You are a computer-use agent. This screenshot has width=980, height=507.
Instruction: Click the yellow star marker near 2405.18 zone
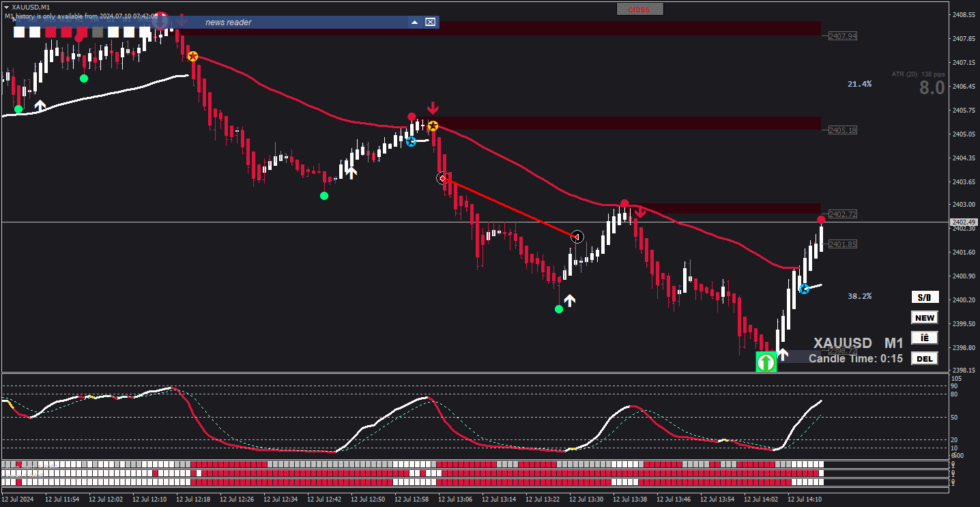point(433,126)
